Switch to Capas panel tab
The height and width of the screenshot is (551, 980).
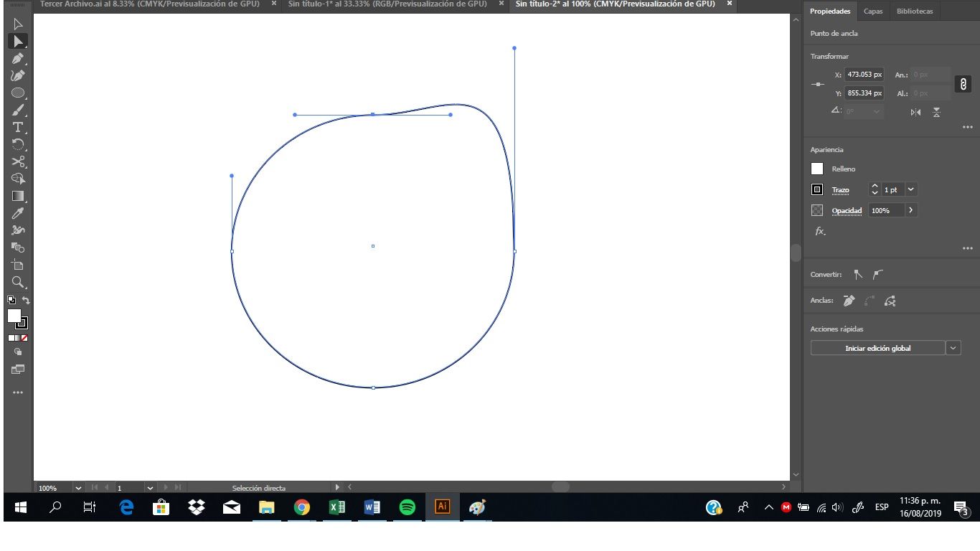[x=873, y=11]
